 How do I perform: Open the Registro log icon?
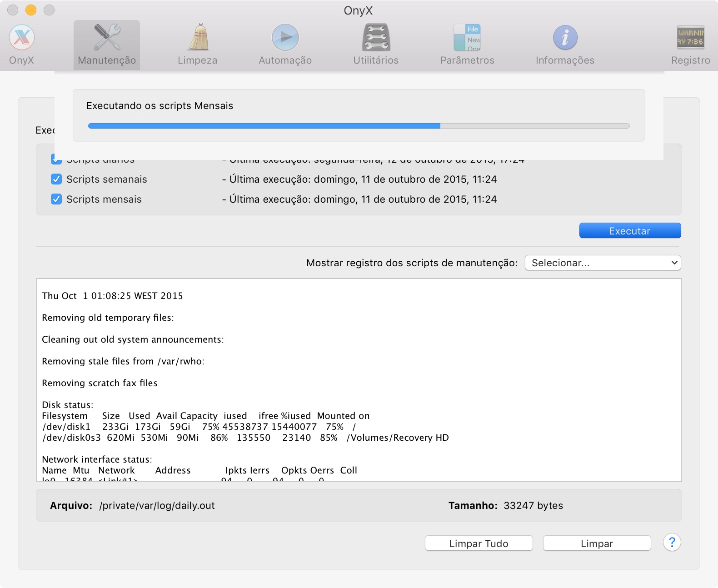pos(690,37)
